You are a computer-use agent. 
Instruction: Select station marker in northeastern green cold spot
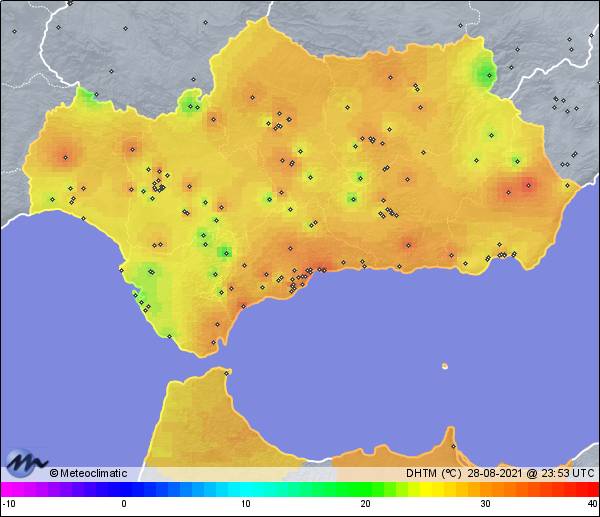pos(489,75)
